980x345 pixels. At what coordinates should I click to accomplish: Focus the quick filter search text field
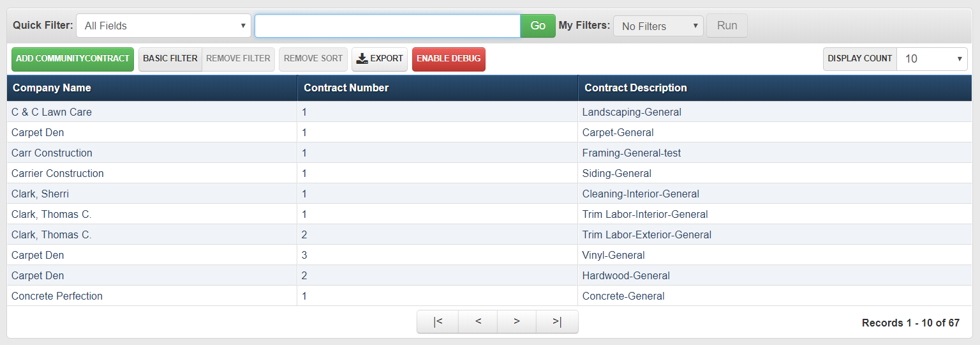[x=387, y=26]
